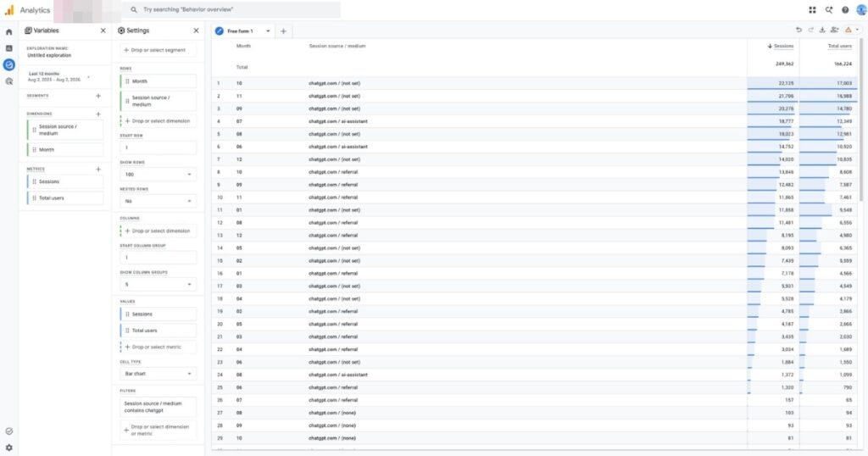
Task: Open the account profile avatar
Action: point(861,10)
